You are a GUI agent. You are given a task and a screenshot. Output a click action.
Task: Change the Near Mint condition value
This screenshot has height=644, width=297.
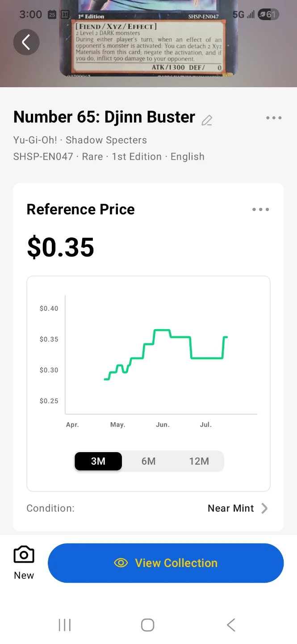[231, 508]
